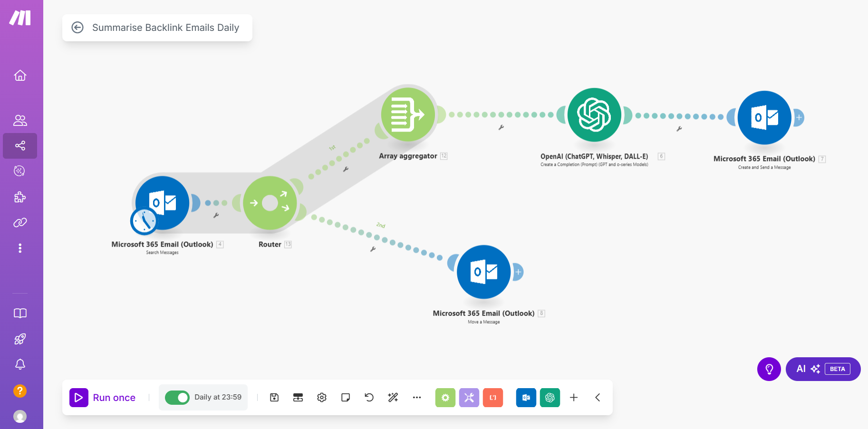
Task: Open the Outlook Move a Message module
Action: 484,272
